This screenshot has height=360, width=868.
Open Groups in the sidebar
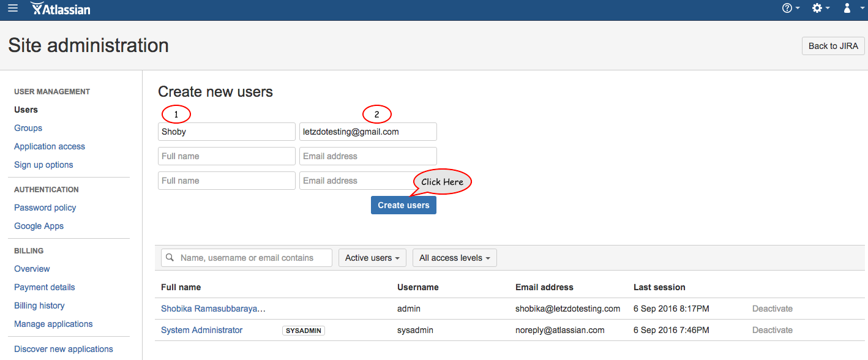[28, 128]
